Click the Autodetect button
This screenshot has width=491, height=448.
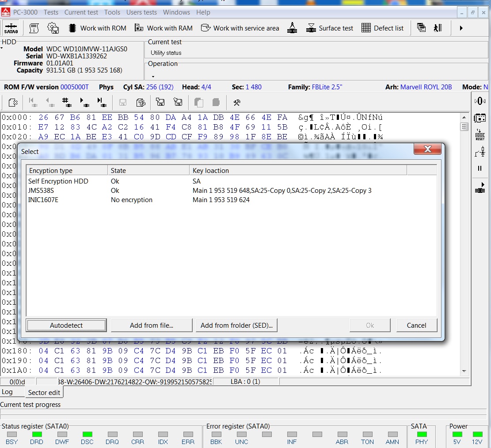click(66, 325)
